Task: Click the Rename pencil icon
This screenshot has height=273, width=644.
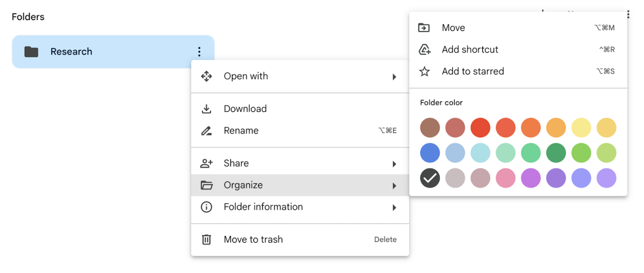Action: pyautogui.click(x=206, y=130)
